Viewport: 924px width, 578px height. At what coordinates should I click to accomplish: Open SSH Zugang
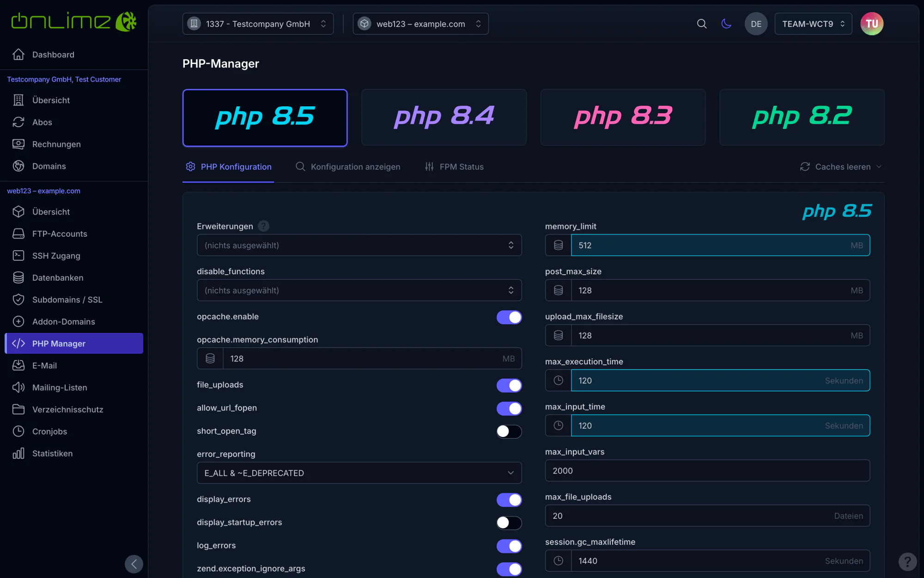coord(74,256)
